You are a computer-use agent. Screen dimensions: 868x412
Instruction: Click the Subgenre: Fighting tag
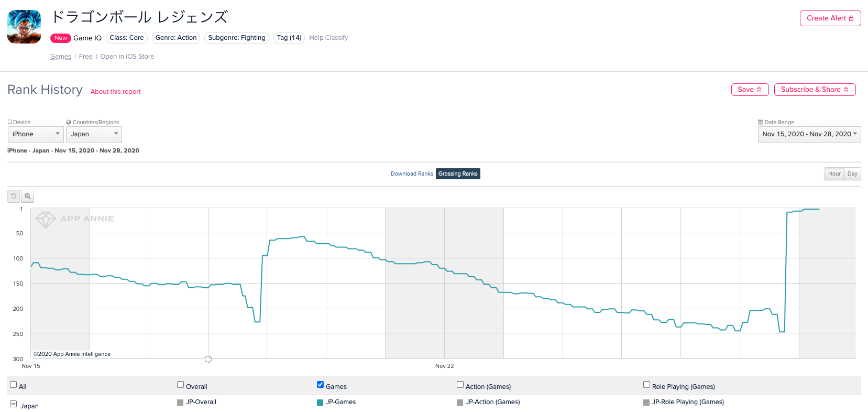(x=237, y=38)
